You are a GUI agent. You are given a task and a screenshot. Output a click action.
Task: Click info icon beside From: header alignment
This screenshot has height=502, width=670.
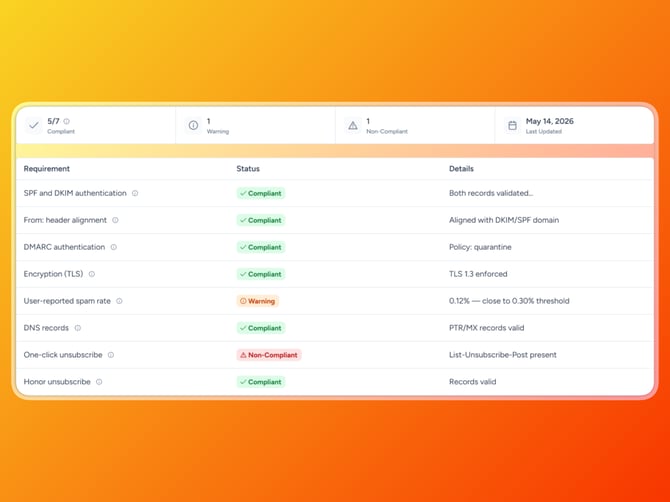(x=115, y=220)
